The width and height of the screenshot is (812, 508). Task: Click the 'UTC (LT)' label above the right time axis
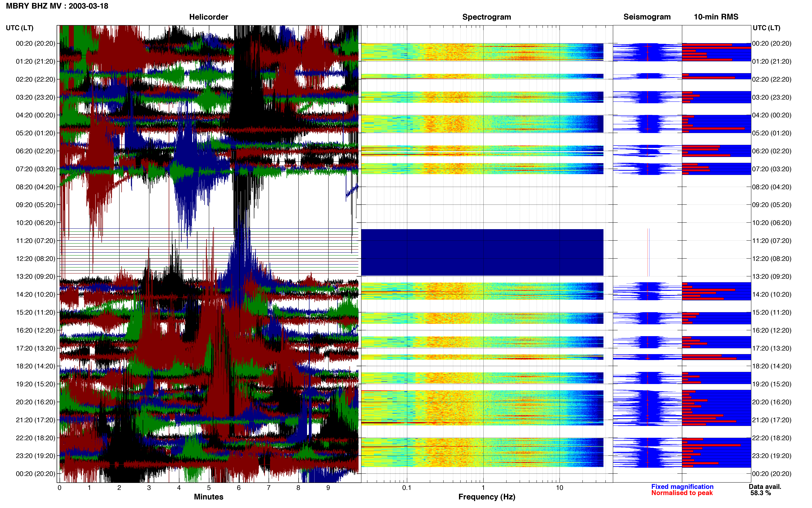766,28
